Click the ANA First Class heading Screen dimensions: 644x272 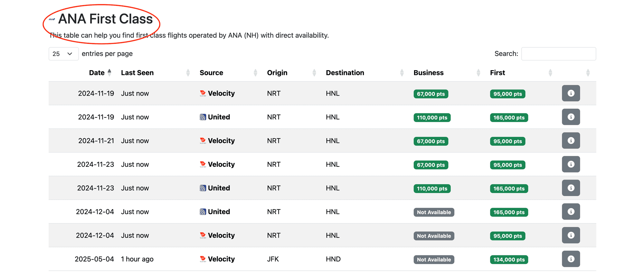tap(105, 19)
